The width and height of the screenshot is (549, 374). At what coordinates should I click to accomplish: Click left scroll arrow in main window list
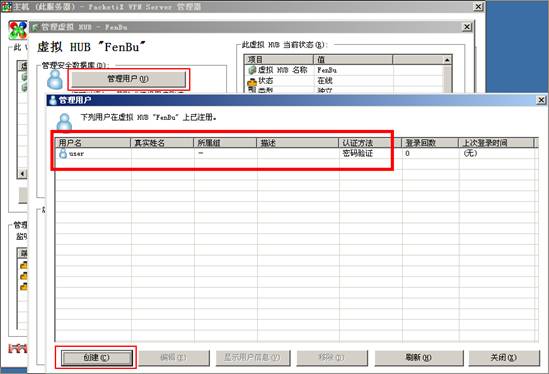coord(22,174)
